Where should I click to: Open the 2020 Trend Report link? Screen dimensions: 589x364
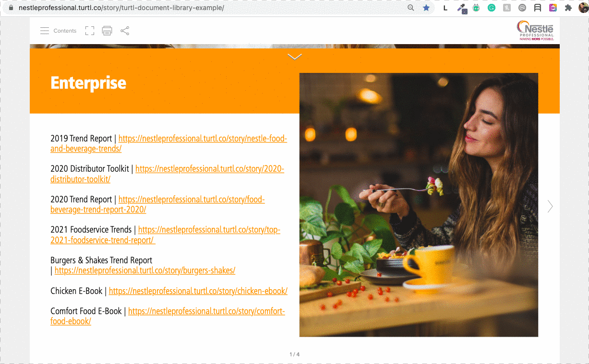click(x=157, y=204)
